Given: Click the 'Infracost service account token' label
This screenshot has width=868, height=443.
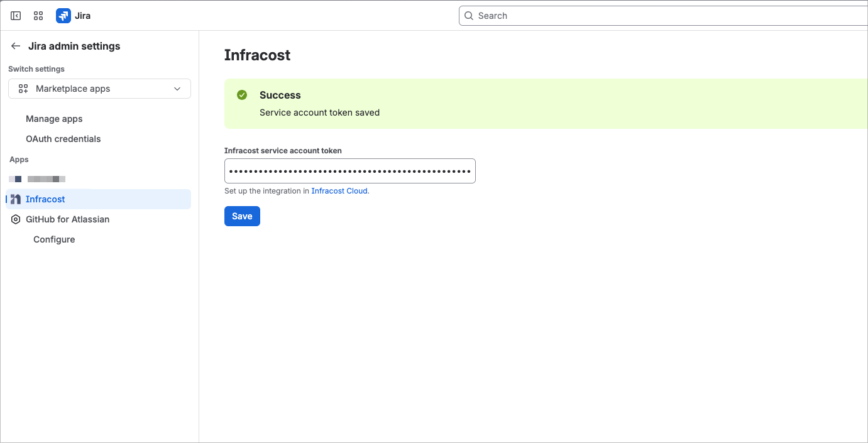Looking at the screenshot, I should [x=283, y=151].
